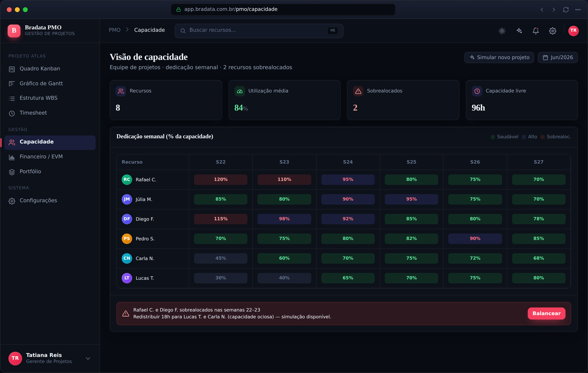This screenshot has width=588, height=373.
Task: Open the Timesheet page
Action: coord(50,113)
